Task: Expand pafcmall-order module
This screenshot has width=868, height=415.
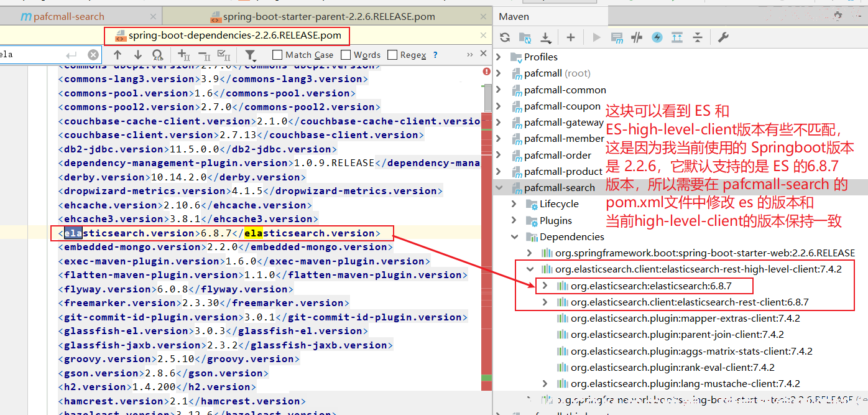Action: point(499,155)
